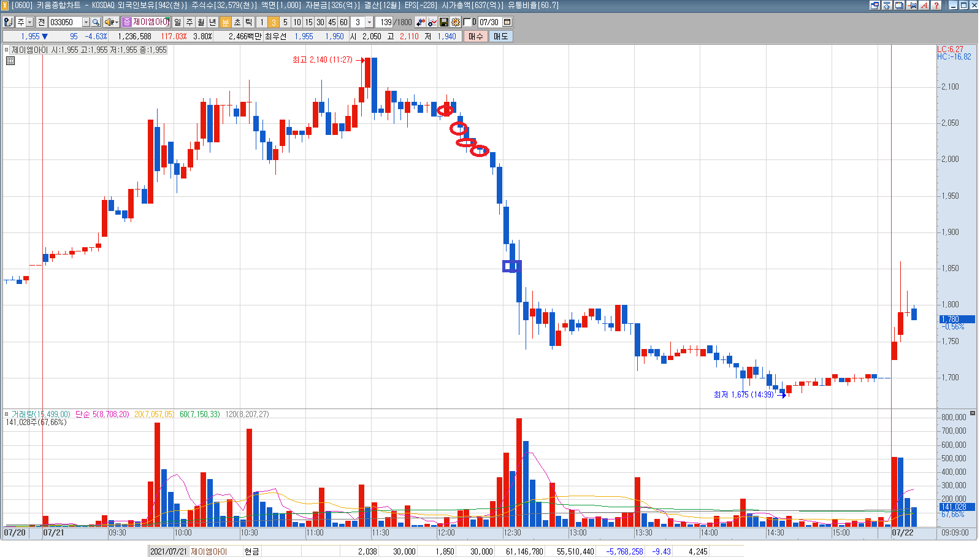Click the 5 minute interval button
This screenshot has width=980, height=560.
285,22
